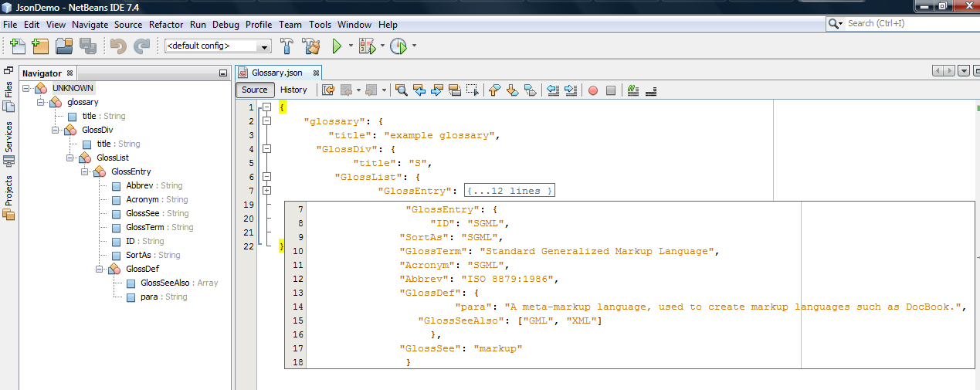Open the default config combo box

[218, 46]
